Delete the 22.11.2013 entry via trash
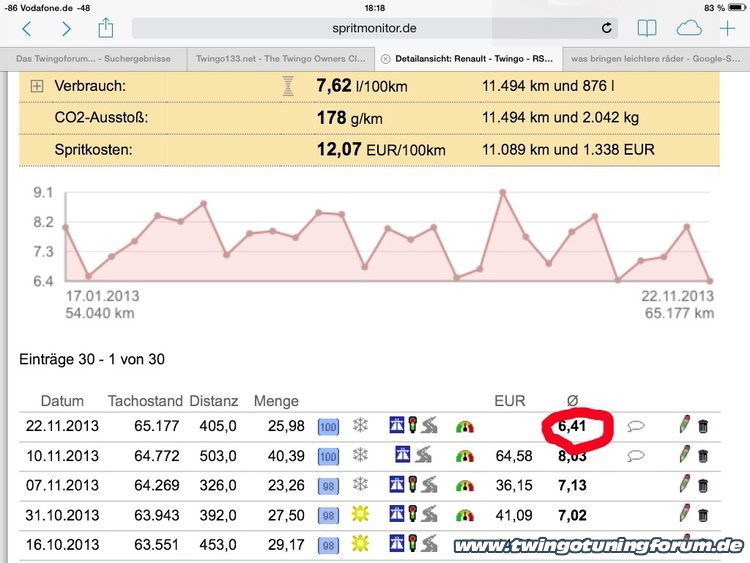 pos(703,426)
